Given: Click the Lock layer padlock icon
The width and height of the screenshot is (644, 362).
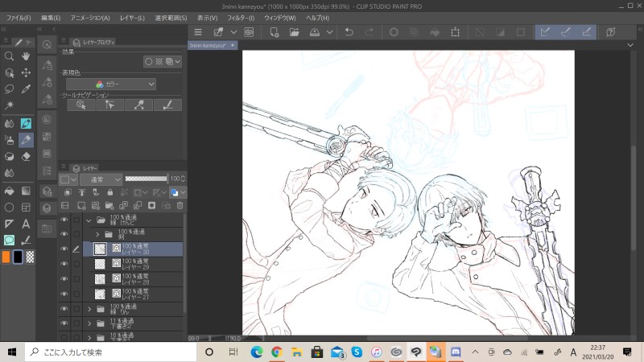Looking at the screenshot, I should (110, 191).
